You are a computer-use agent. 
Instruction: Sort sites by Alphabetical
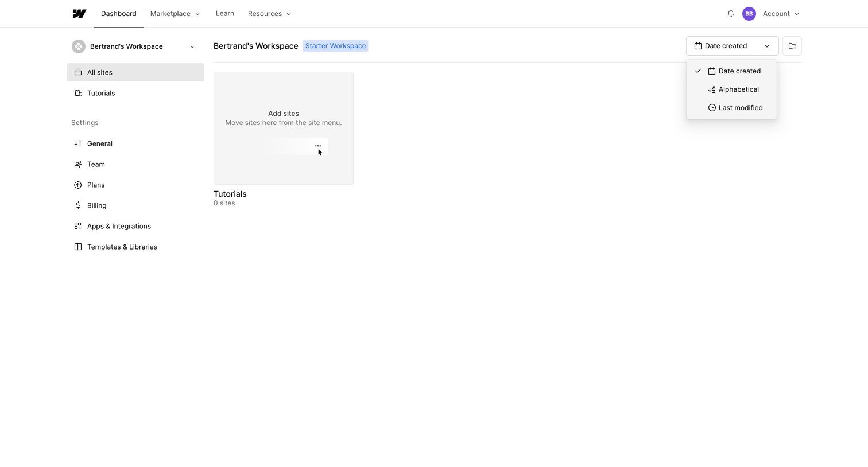tap(731, 89)
